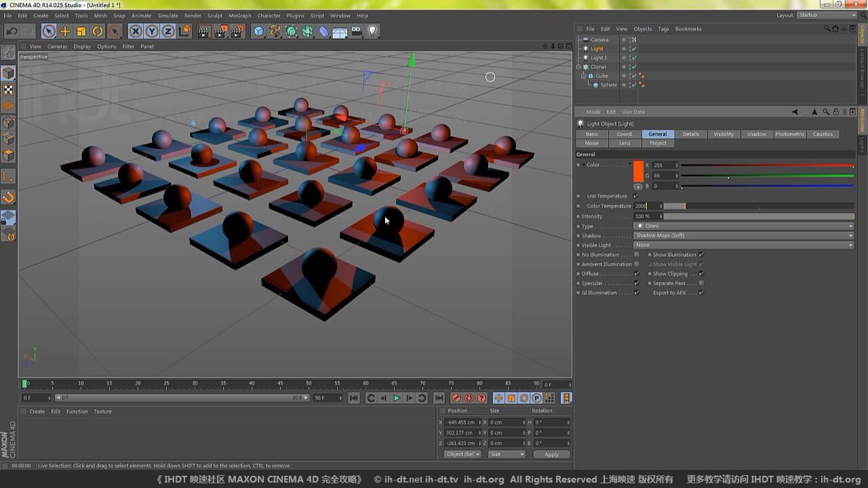Uncheck the Use Temperature checkbox
The width and height of the screenshot is (868, 488).
coord(635,196)
